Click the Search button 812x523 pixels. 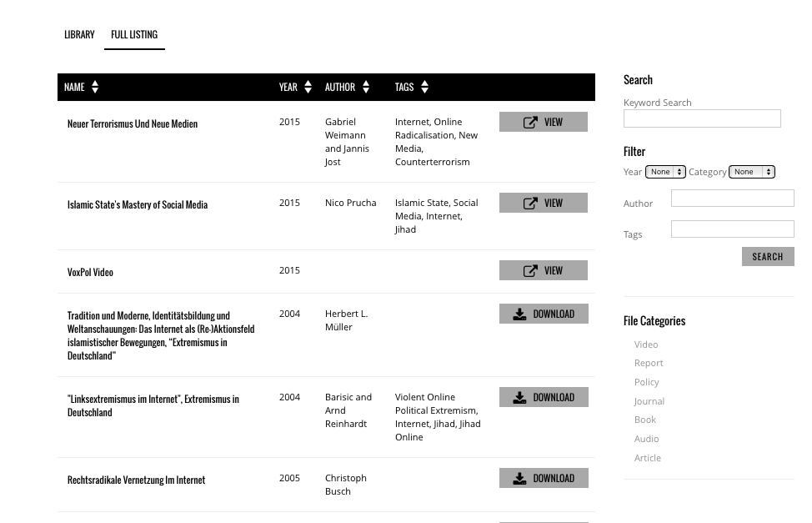[768, 257]
